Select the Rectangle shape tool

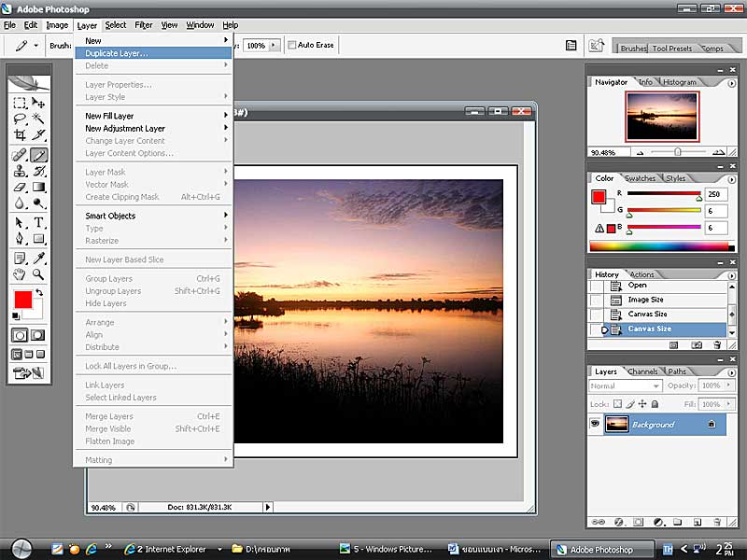(x=38, y=239)
